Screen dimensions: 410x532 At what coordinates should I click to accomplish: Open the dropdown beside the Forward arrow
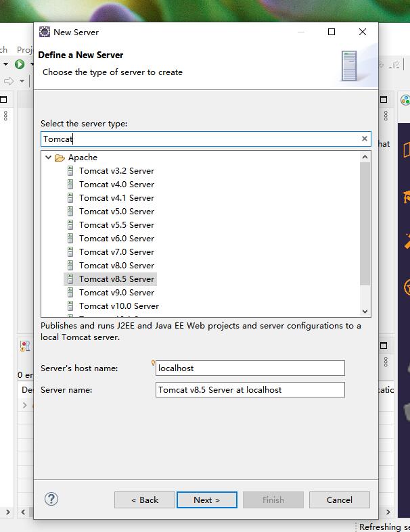[22, 81]
